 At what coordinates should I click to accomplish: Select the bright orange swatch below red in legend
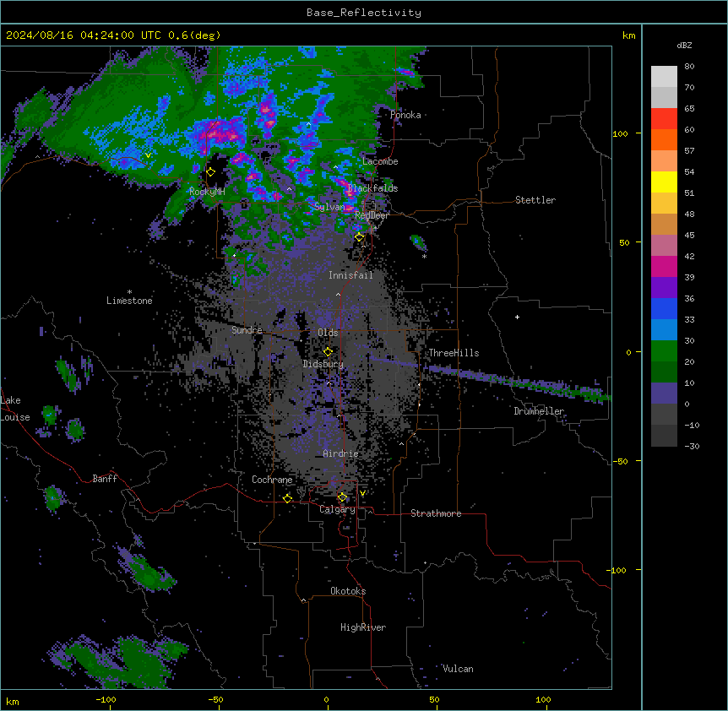point(664,139)
